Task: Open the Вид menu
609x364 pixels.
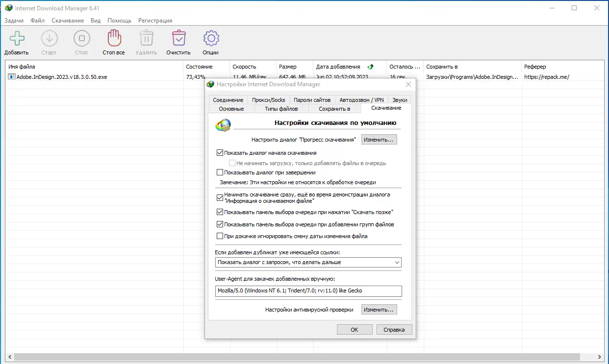Action: point(96,21)
